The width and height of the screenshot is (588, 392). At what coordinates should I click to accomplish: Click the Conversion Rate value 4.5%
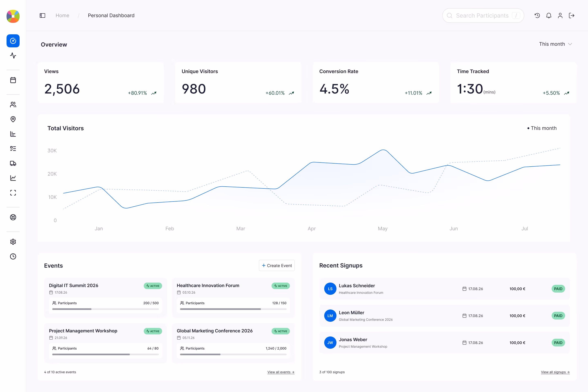tap(334, 89)
